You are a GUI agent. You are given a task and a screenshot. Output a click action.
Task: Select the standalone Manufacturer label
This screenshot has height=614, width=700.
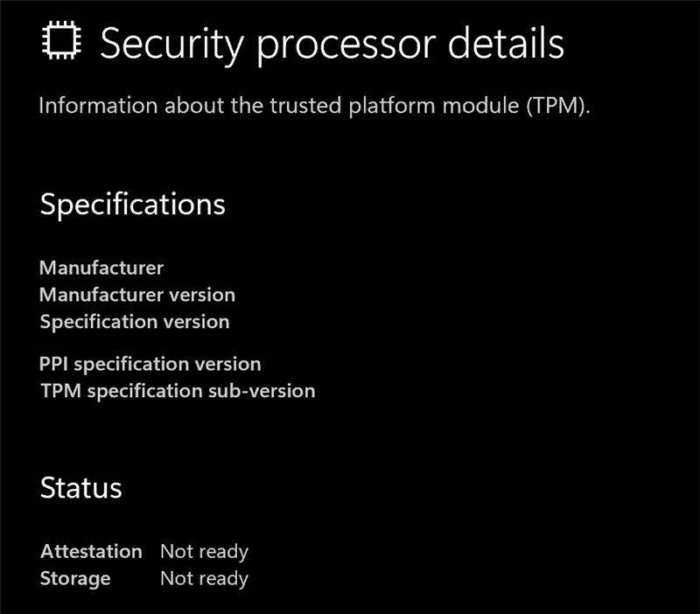(x=101, y=268)
